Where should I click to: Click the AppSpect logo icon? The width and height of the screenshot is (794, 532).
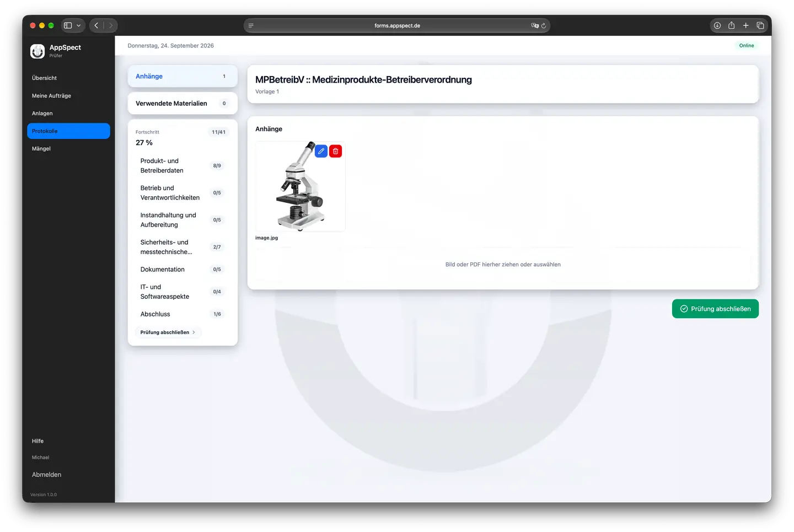click(37, 51)
